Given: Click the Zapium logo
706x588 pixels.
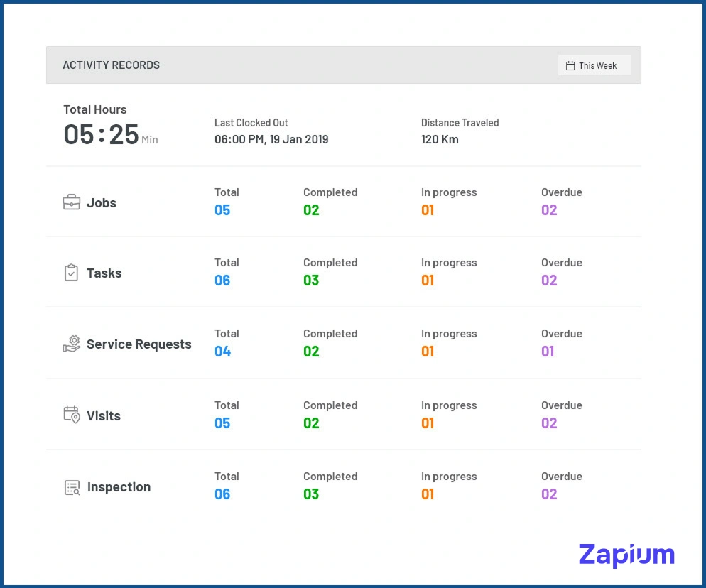Looking at the screenshot, I should (626, 555).
